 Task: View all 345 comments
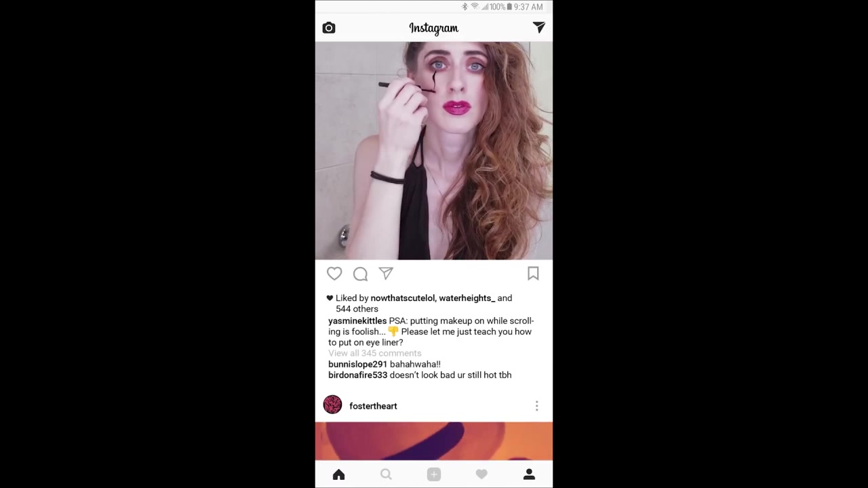375,353
